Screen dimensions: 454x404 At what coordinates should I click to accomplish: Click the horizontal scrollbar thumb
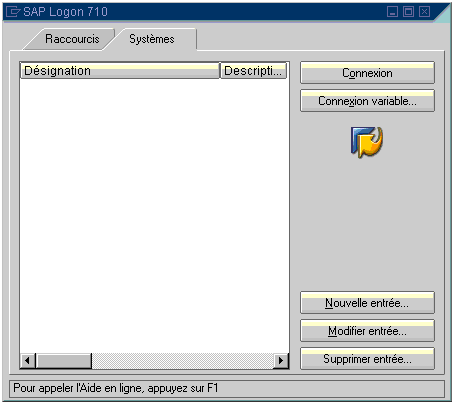[64, 361]
